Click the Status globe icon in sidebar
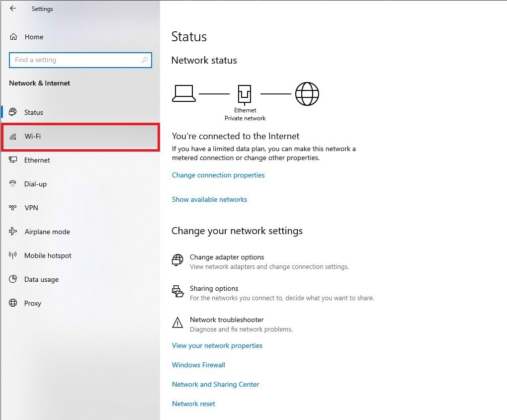The image size is (507, 420). (x=12, y=112)
